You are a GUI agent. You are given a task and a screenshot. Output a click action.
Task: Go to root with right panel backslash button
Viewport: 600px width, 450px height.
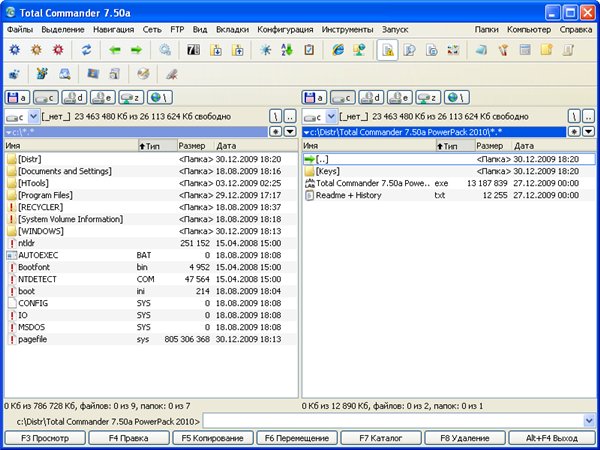[x=574, y=116]
